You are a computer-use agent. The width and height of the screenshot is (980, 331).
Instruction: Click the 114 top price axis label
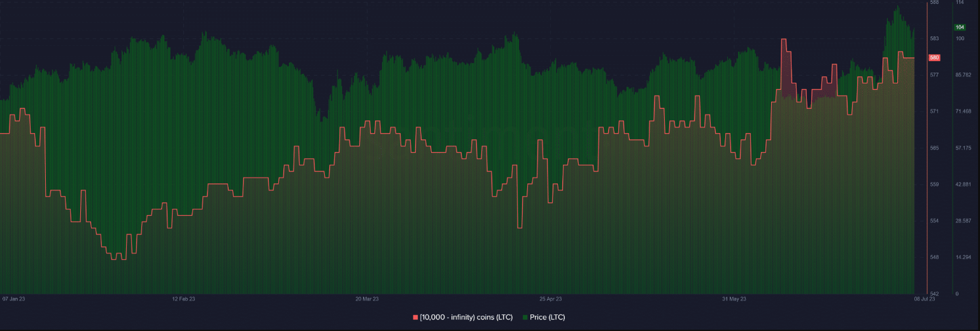[959, 3]
